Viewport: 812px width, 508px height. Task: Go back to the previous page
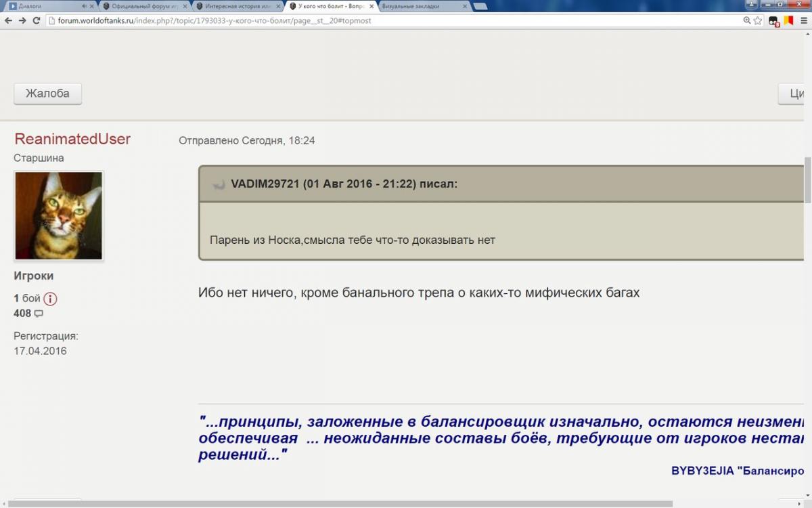click(x=8, y=20)
